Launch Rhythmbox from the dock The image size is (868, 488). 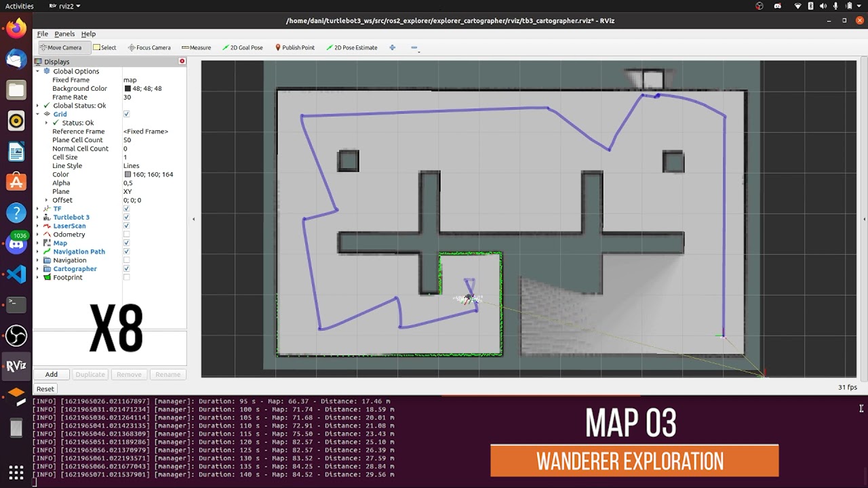coord(16,121)
